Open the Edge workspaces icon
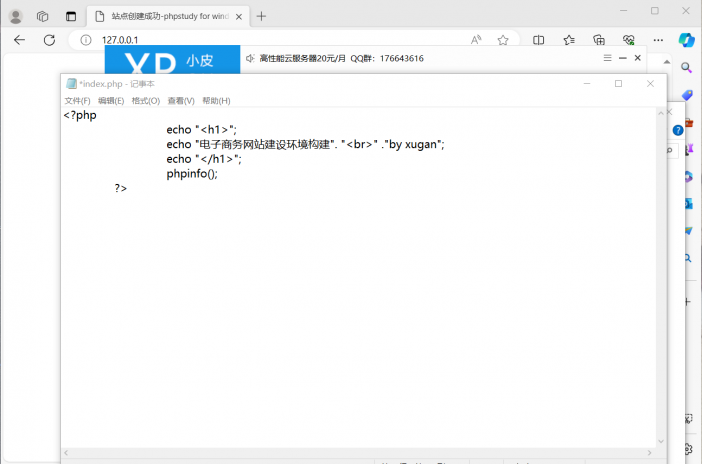 pyautogui.click(x=43, y=17)
